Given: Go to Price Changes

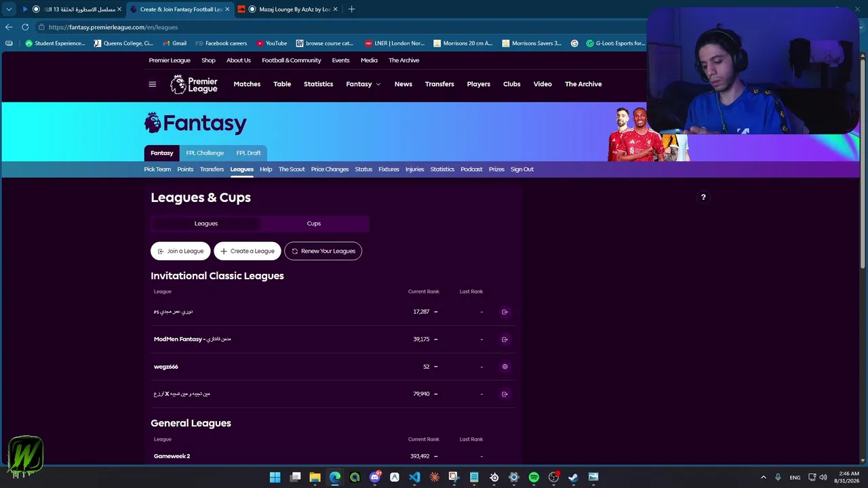Looking at the screenshot, I should coord(330,169).
